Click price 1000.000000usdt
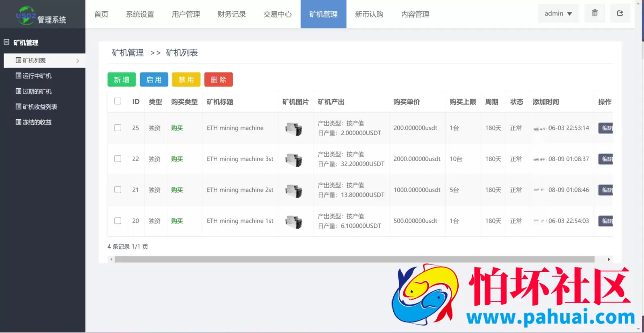The width and height of the screenshot is (644, 333). 417,190
